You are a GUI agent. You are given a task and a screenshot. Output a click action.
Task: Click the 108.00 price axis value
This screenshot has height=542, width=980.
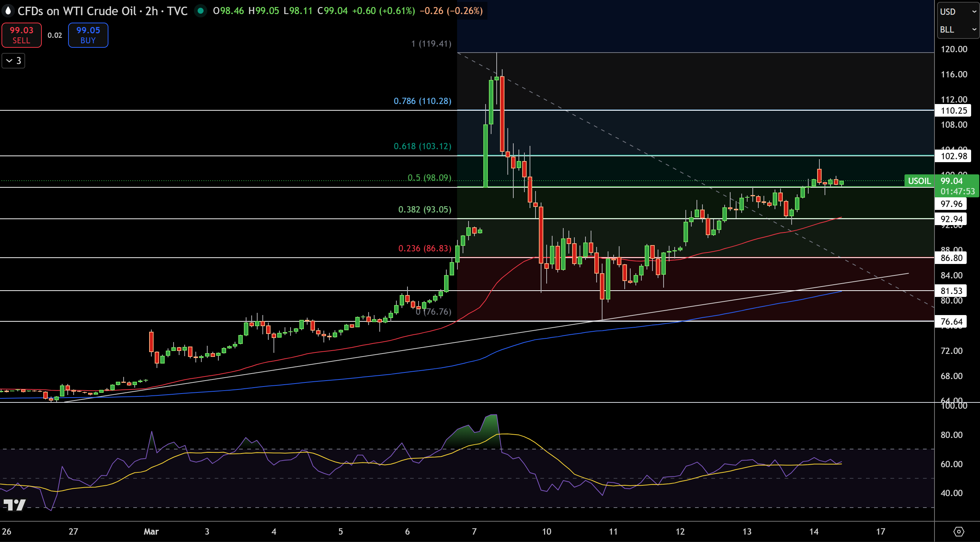click(x=954, y=125)
